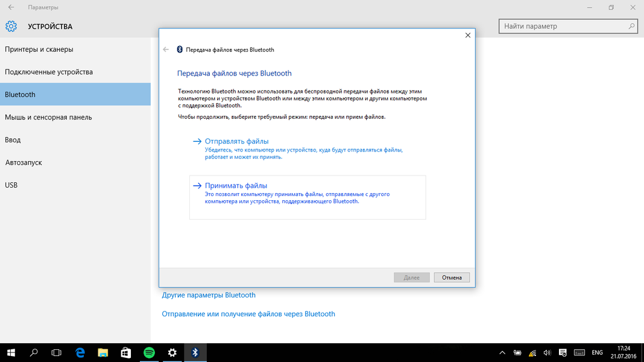Select the Receive files (Принимать файлы) option
The image size is (644, 362).
(x=307, y=197)
